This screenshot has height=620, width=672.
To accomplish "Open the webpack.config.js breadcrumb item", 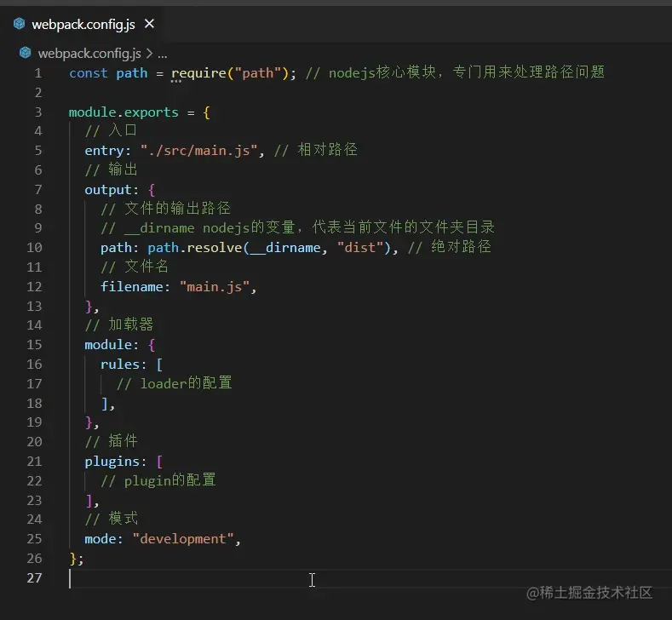I will [x=89, y=53].
